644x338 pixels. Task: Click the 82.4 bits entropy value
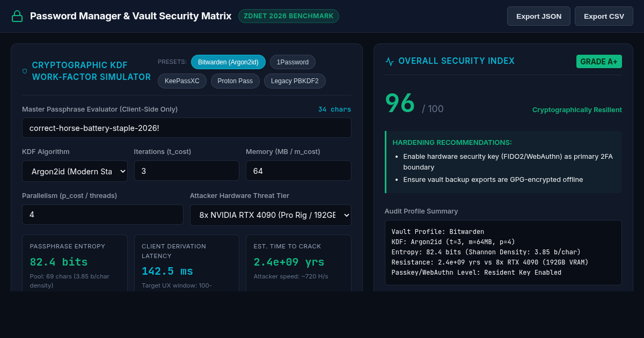coord(59,262)
